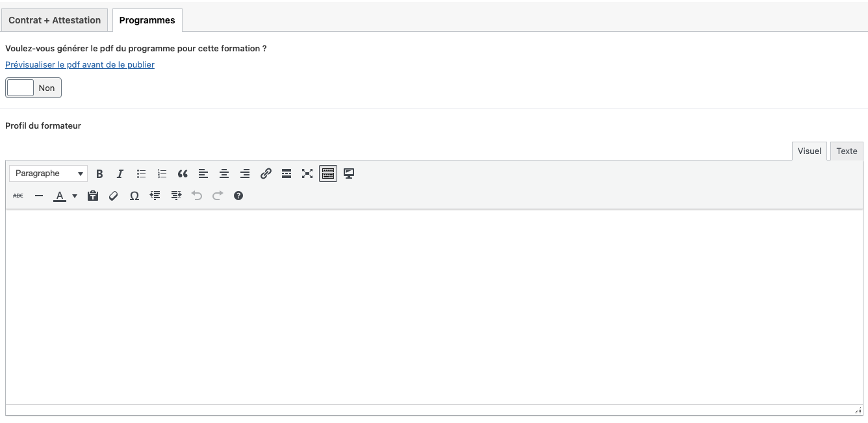Viewport: 868px width, 423px height.
Task: Click the insert/edit link icon
Action: pos(266,173)
